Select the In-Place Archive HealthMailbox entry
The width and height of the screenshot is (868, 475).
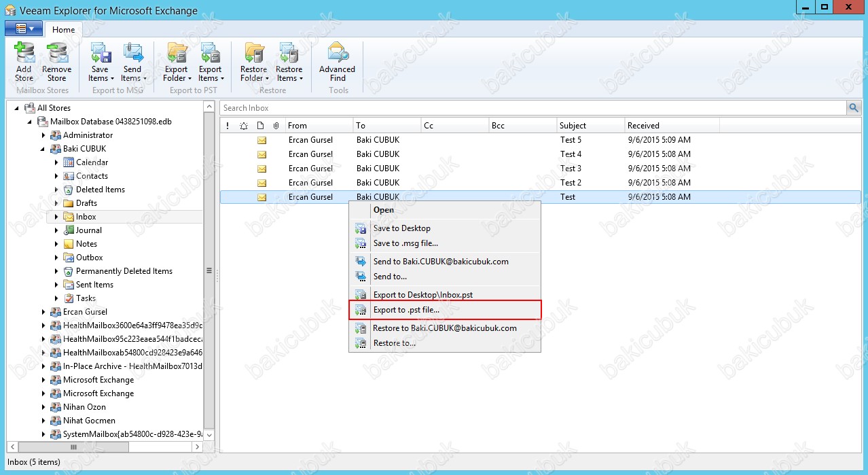(x=132, y=366)
